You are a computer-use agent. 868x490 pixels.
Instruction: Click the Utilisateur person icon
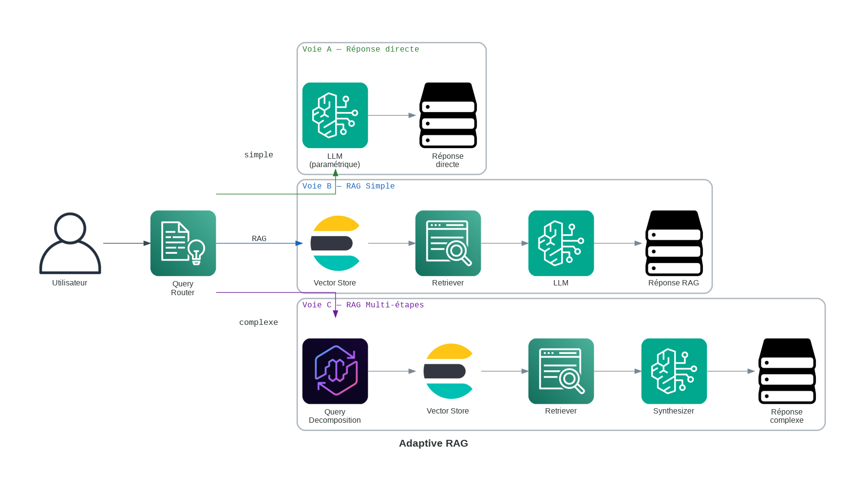pyautogui.click(x=70, y=243)
